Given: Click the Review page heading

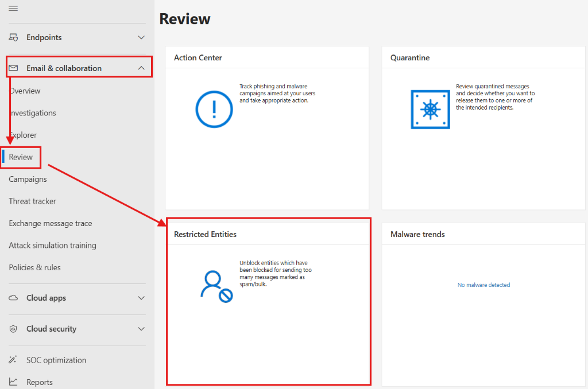Looking at the screenshot, I should tap(185, 19).
